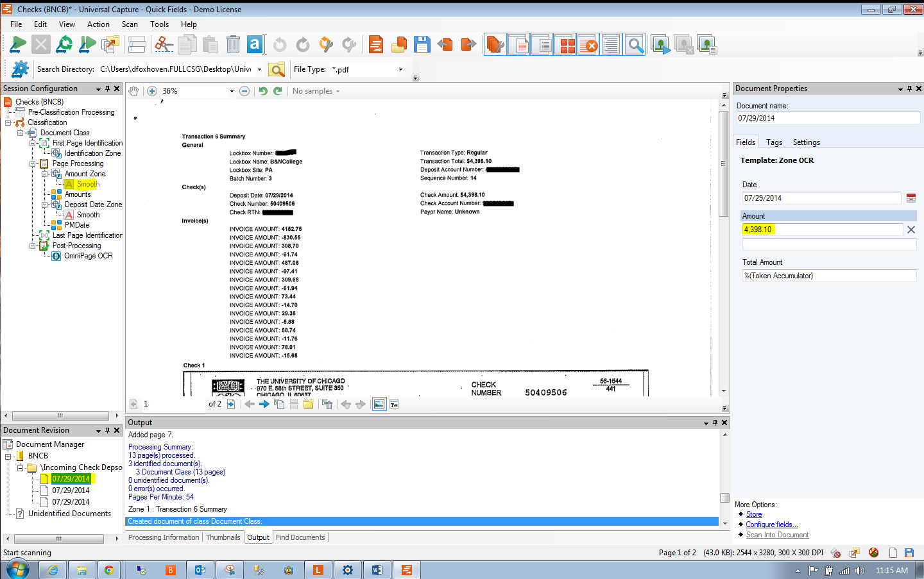
Task: Click the green circular arrows refresh icon
Action: coord(64,44)
